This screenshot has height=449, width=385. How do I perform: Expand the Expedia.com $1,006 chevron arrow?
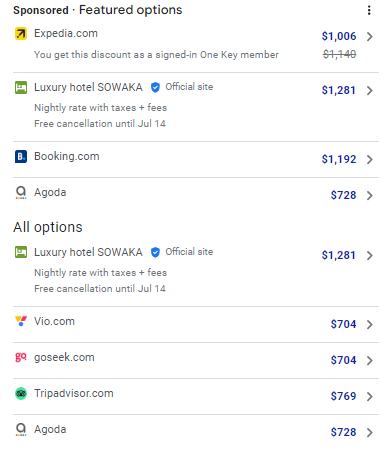pyautogui.click(x=369, y=36)
